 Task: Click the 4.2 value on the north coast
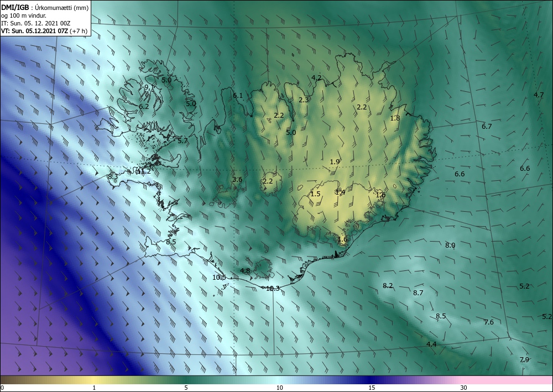tap(316, 77)
